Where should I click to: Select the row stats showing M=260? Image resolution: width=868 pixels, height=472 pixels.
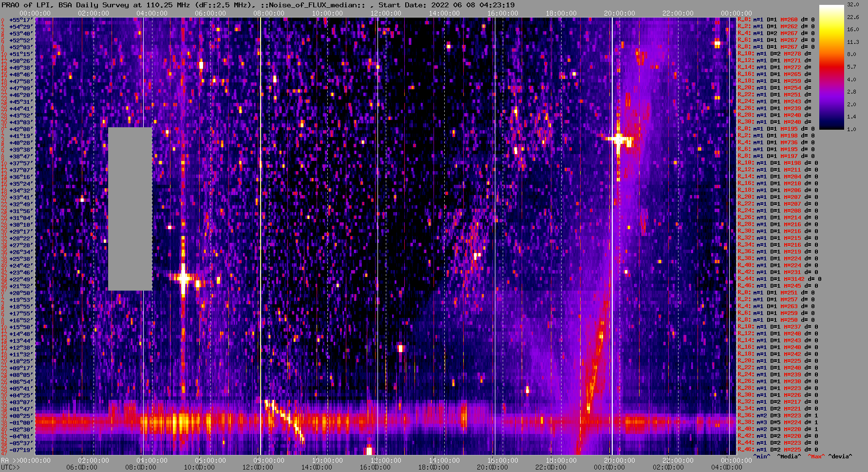point(776,20)
